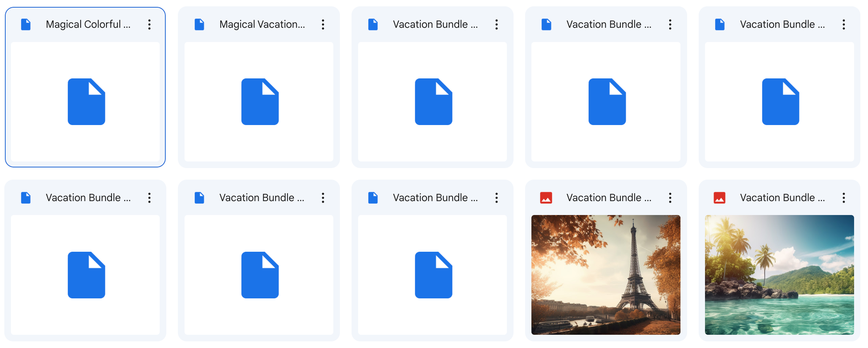This screenshot has width=868, height=348.
Task: Click the small file icon beside Magical Colorful title
Action: coord(26,24)
